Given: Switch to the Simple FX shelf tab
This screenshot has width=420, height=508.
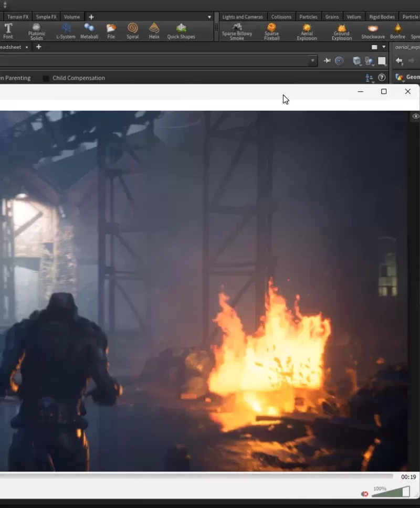Looking at the screenshot, I should (x=46, y=17).
